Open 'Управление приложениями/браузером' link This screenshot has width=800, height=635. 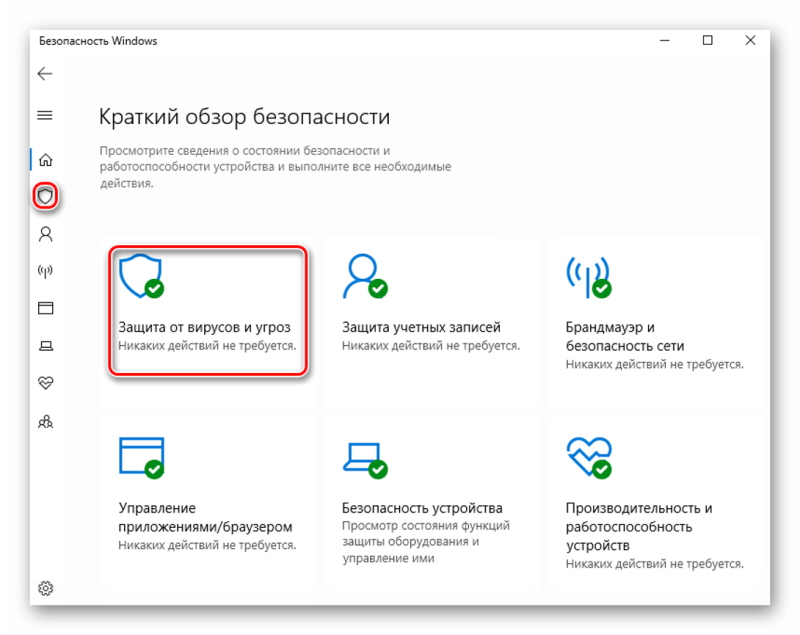pos(205,517)
